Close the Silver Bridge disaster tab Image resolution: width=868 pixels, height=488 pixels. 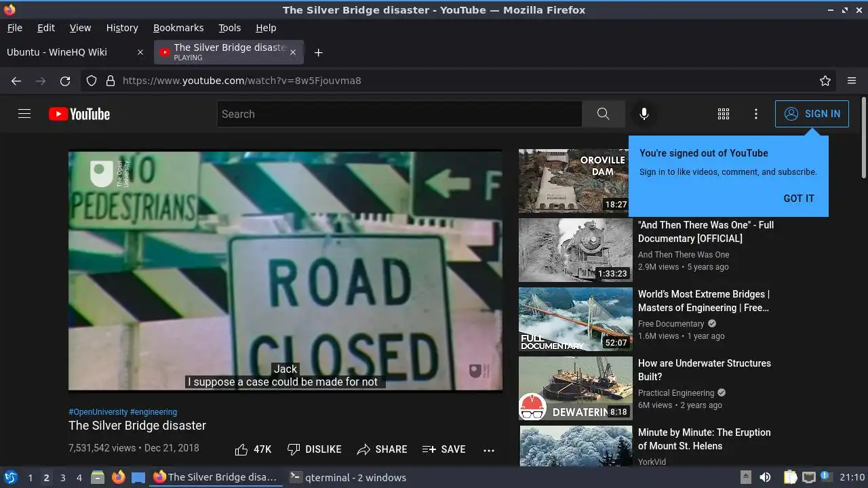293,52
